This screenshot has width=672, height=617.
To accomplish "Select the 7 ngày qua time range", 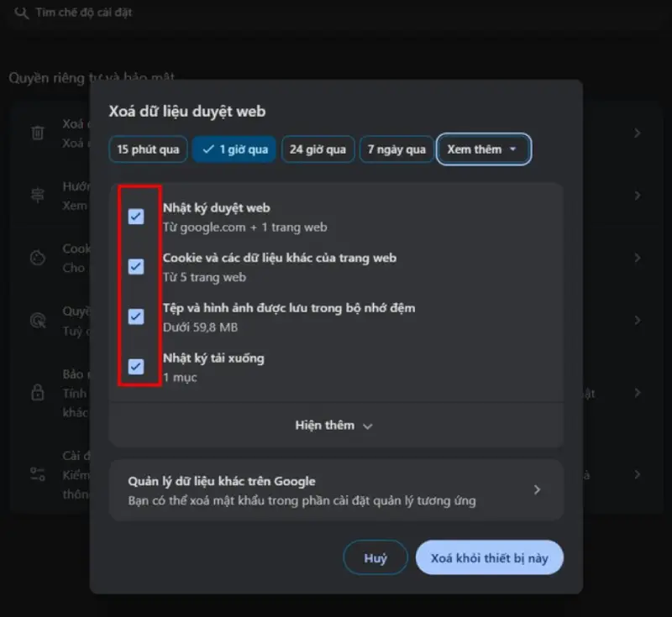I will coord(396,149).
